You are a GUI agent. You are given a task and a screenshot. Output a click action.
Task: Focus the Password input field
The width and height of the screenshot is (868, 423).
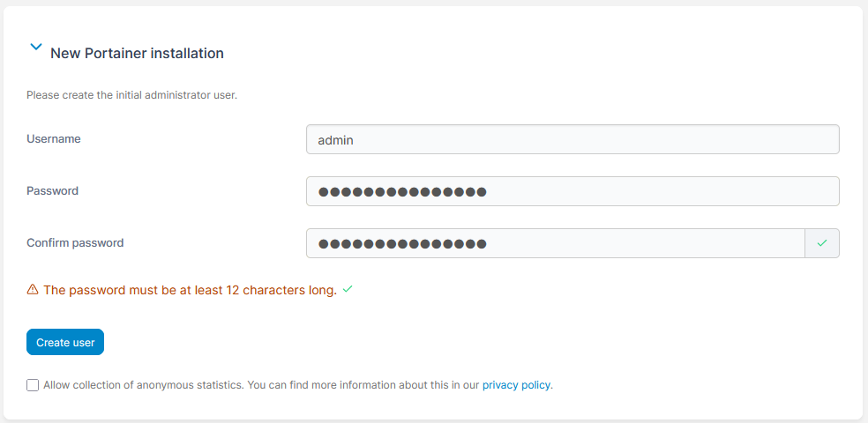572,191
